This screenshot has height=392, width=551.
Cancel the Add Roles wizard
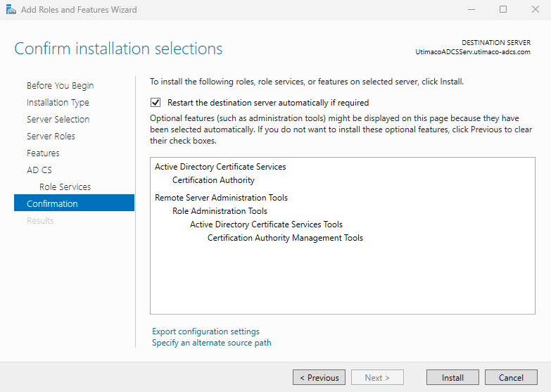(511, 378)
